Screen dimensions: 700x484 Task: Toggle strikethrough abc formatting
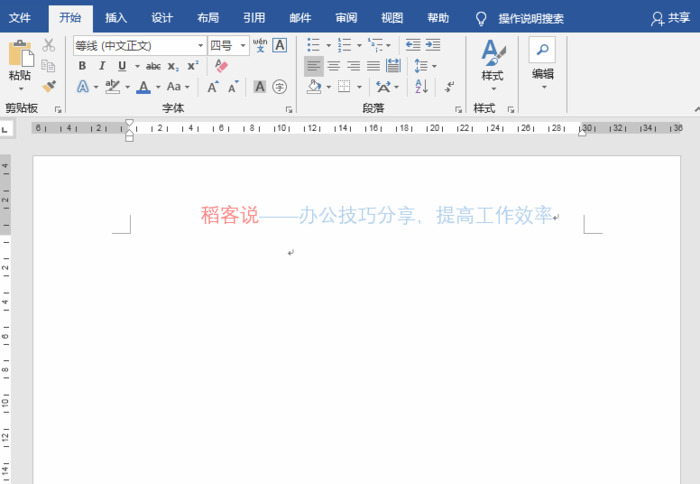153,67
